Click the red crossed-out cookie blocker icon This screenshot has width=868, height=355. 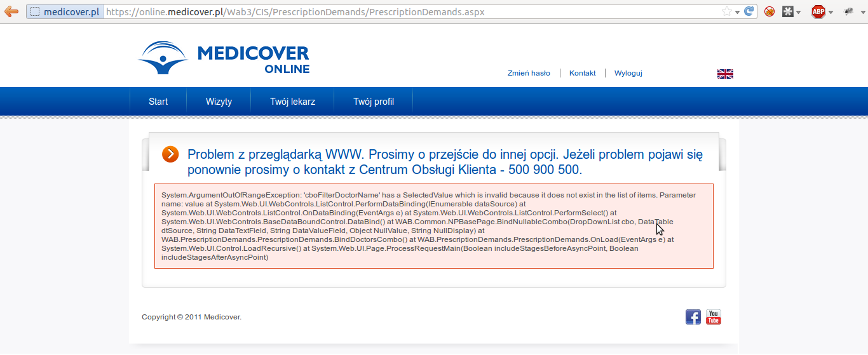pyautogui.click(x=770, y=11)
